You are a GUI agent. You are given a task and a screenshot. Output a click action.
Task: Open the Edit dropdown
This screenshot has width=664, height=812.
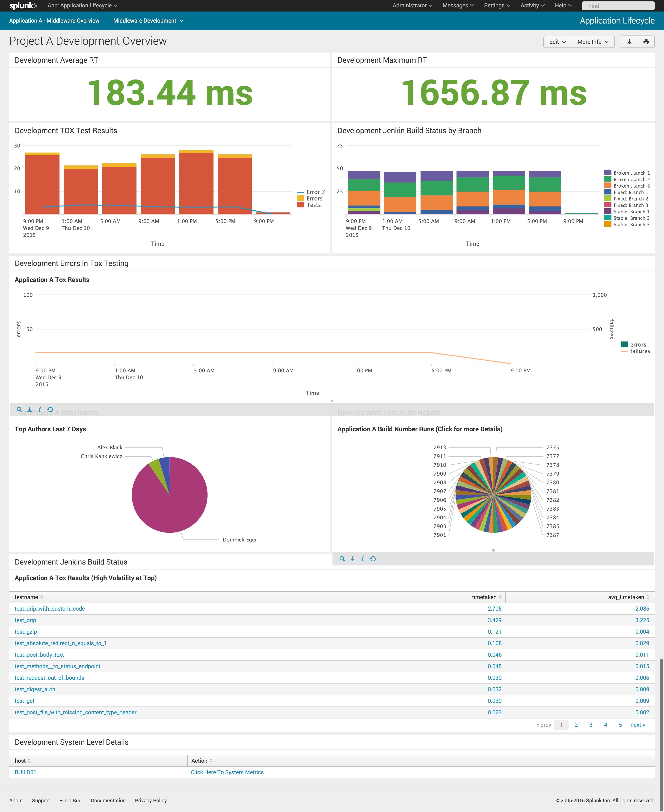pos(557,42)
